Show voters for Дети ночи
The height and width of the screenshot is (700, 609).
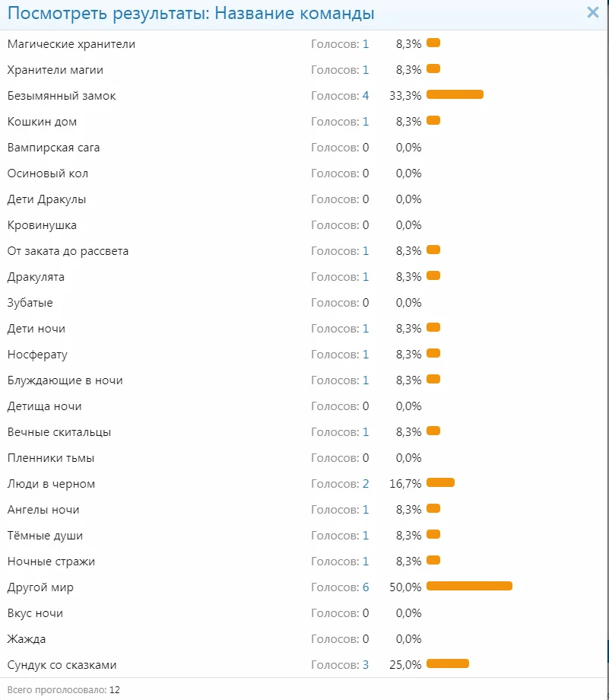click(366, 329)
